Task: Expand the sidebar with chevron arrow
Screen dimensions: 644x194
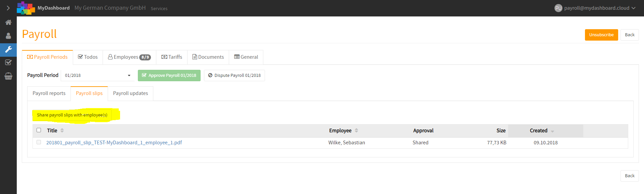Action: (8, 8)
